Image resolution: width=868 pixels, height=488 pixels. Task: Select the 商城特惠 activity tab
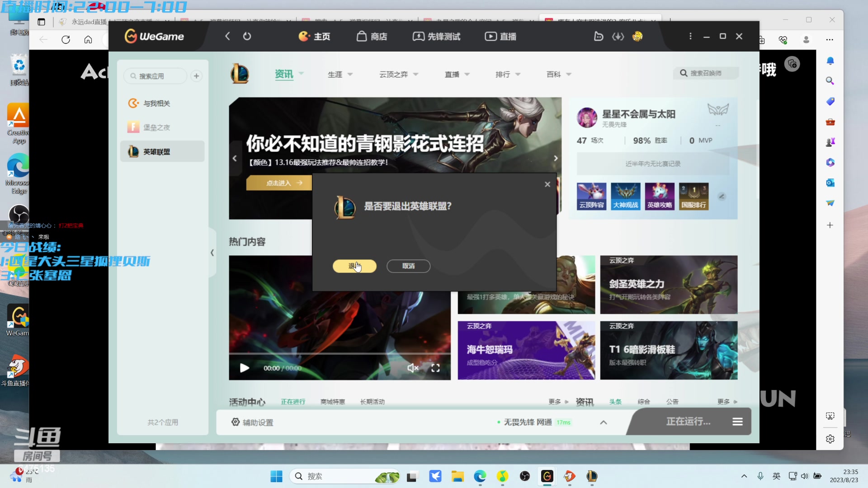coord(332,402)
